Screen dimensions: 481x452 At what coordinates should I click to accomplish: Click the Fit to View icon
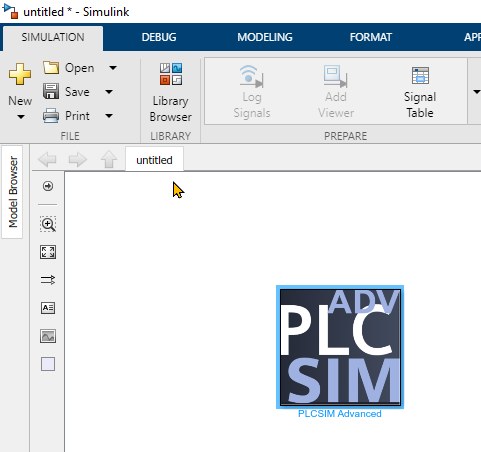pos(48,252)
